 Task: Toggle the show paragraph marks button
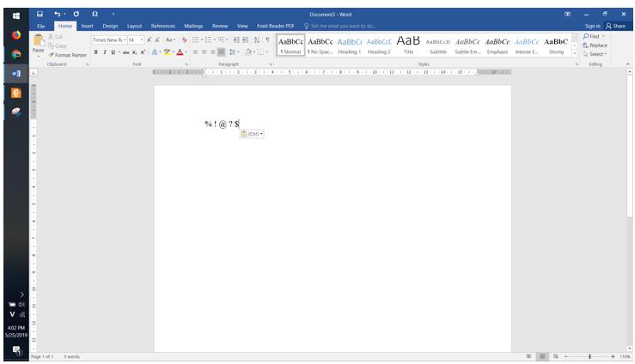pyautogui.click(x=267, y=39)
